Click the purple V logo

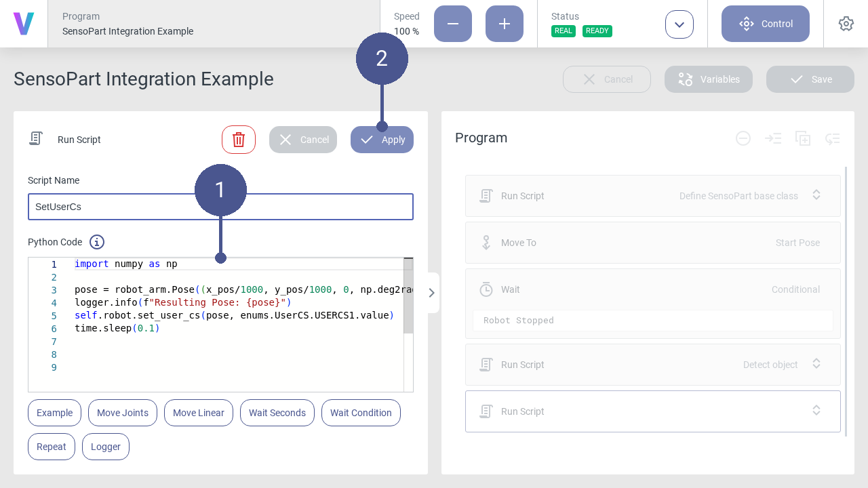[24, 24]
